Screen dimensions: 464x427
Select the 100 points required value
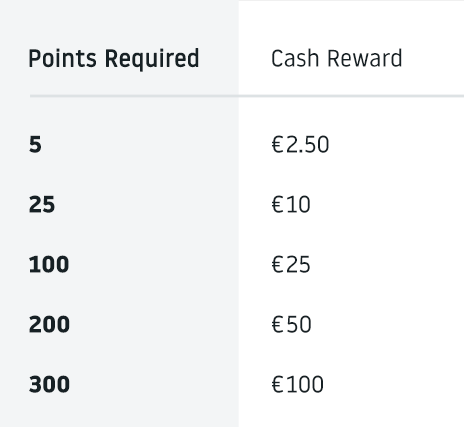pyautogui.click(x=49, y=265)
